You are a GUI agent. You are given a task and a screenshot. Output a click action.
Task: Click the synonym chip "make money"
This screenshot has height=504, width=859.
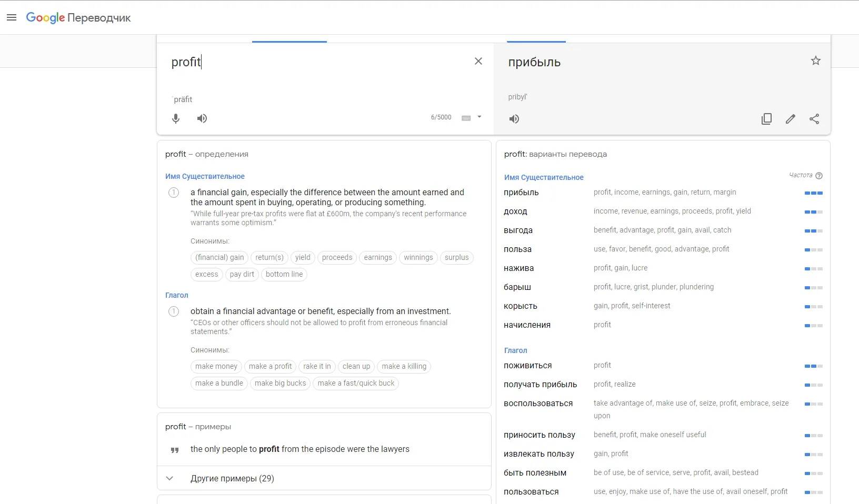[x=215, y=366]
